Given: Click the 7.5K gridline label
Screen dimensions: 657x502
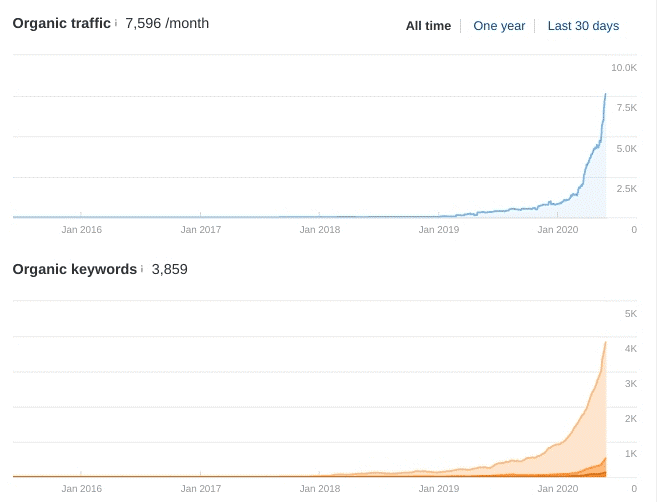Looking at the screenshot, I should (x=626, y=108).
